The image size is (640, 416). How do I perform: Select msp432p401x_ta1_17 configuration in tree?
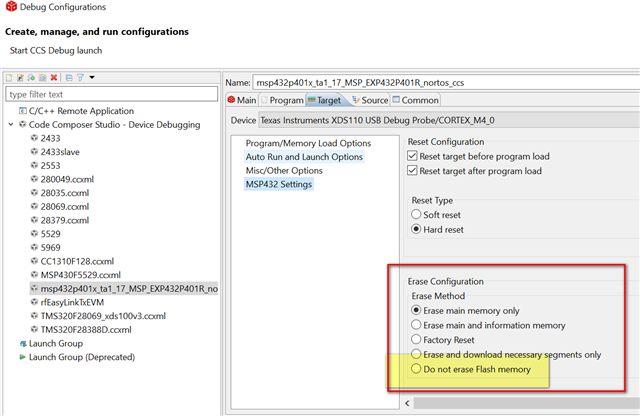point(124,289)
